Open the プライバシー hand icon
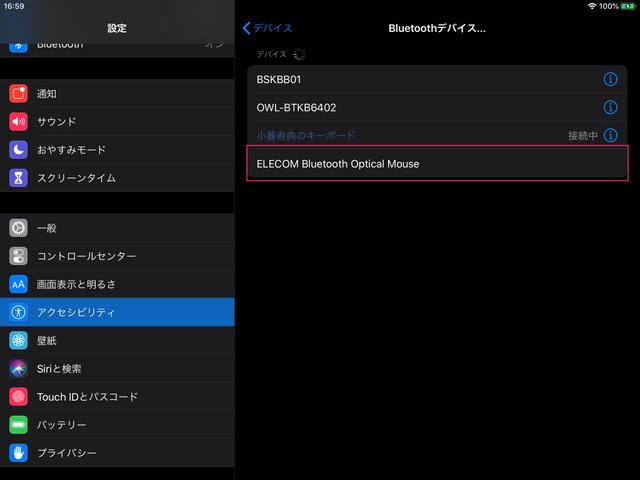 pyautogui.click(x=18, y=453)
